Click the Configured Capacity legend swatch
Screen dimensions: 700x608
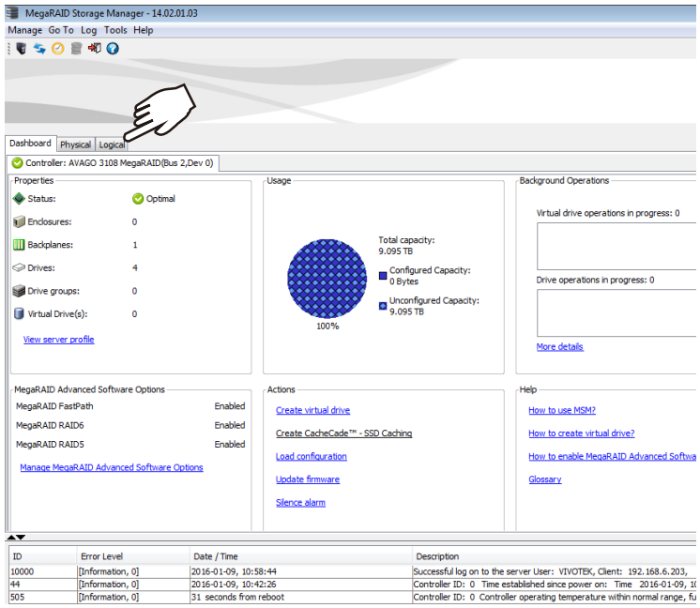tap(383, 276)
